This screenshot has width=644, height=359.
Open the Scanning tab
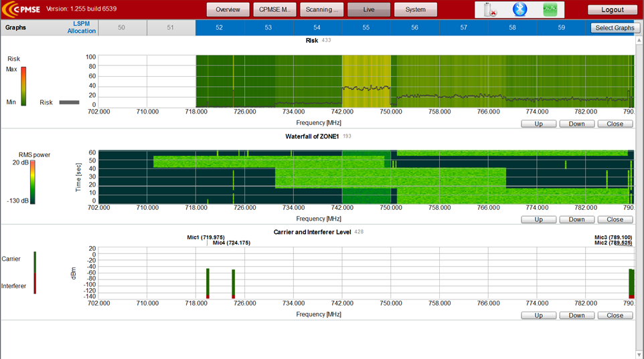point(321,9)
